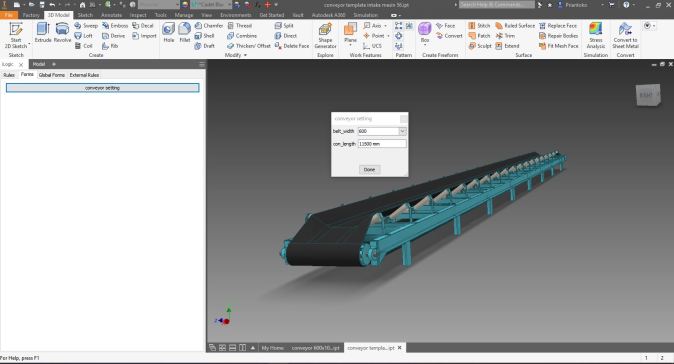The width and height of the screenshot is (674, 364).
Task: Select the Patch surface tool
Action: (x=479, y=36)
